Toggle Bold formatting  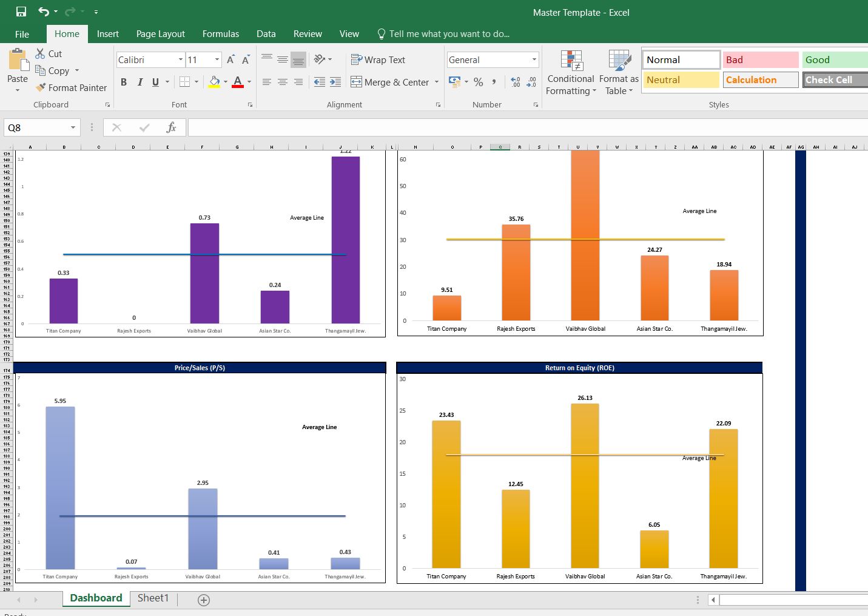(124, 82)
